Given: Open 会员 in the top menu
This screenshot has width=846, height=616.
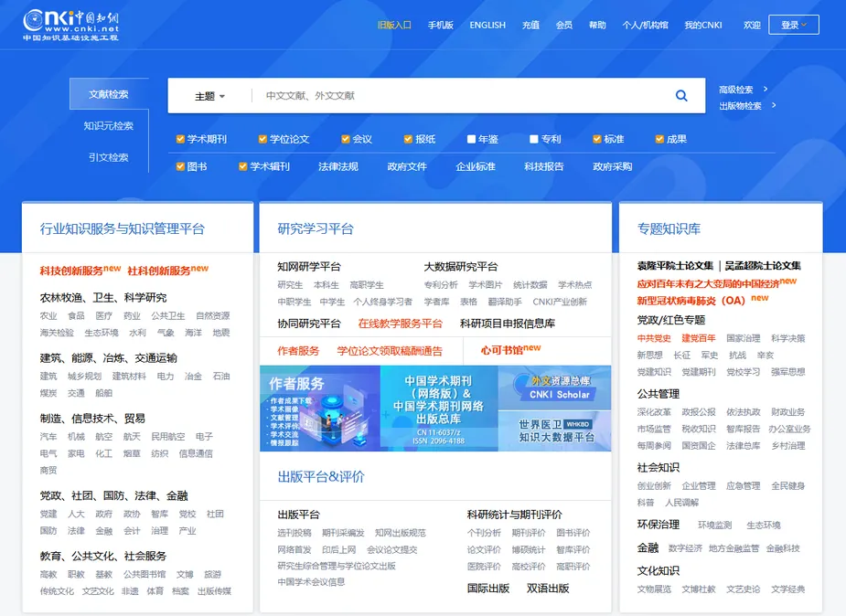Looking at the screenshot, I should point(563,25).
